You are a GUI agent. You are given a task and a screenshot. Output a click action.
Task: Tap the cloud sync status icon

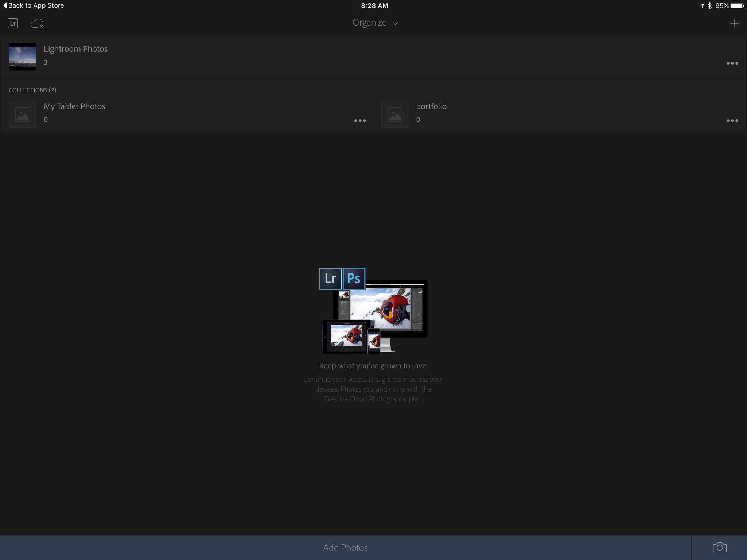[x=37, y=24]
